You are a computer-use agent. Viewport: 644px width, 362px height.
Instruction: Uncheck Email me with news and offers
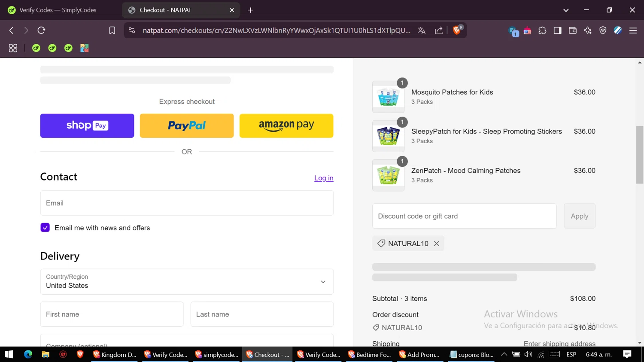coord(45,228)
